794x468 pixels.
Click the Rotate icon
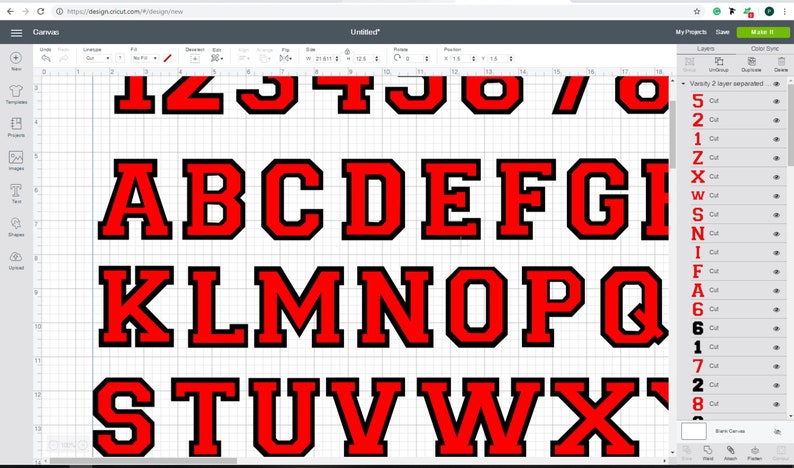(398, 58)
